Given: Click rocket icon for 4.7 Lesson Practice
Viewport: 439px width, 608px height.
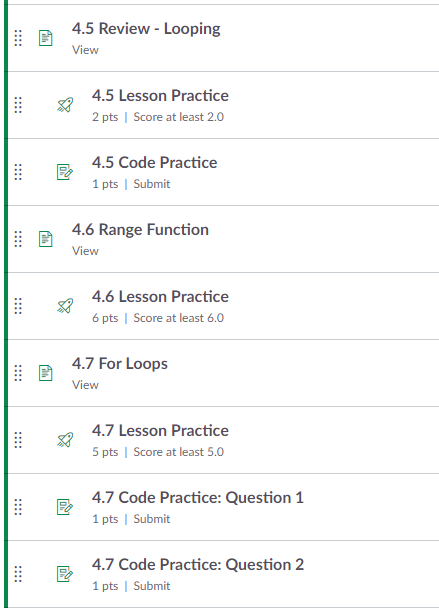Looking at the screenshot, I should click(x=65, y=440).
